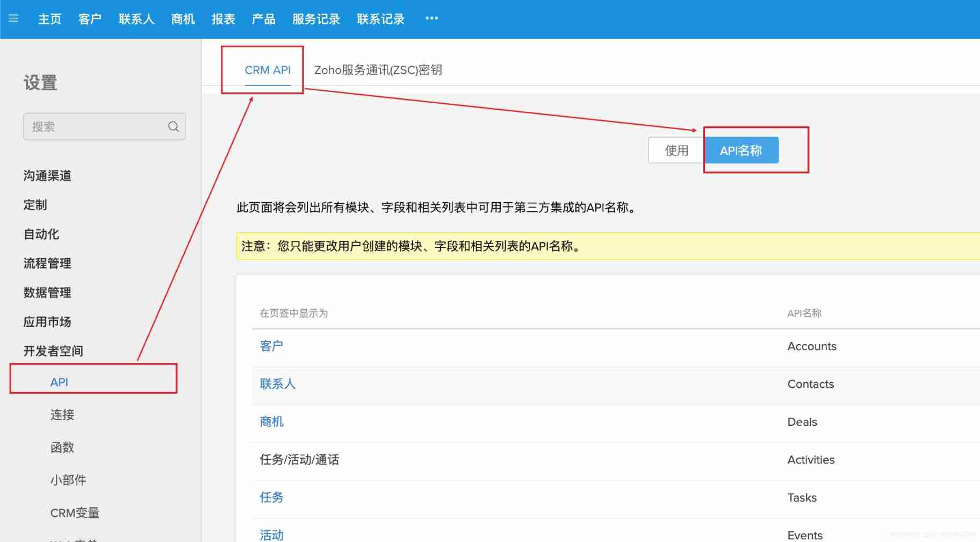Open the hamburger menu icon
Image resolution: width=980 pixels, height=542 pixels.
[x=13, y=19]
